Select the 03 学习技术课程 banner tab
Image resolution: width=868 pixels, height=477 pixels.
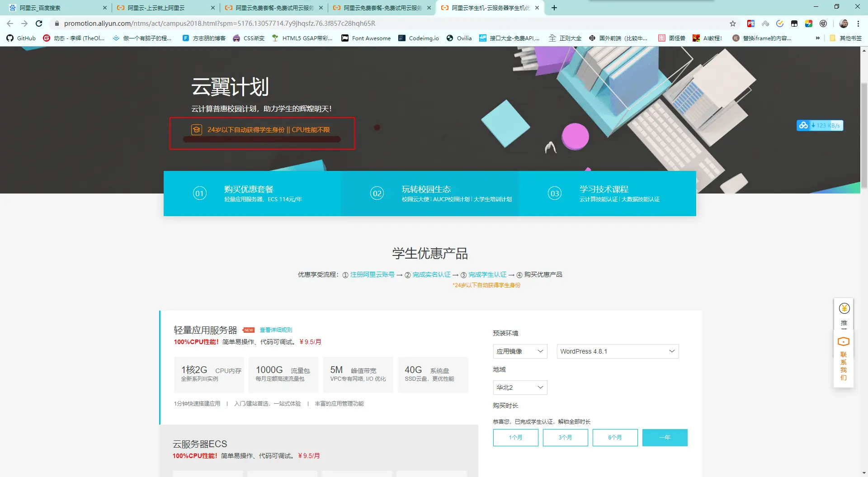click(x=607, y=194)
